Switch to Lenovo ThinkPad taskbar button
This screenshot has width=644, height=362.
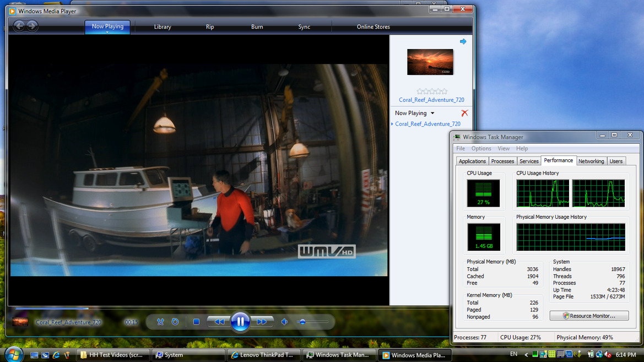[264, 355]
